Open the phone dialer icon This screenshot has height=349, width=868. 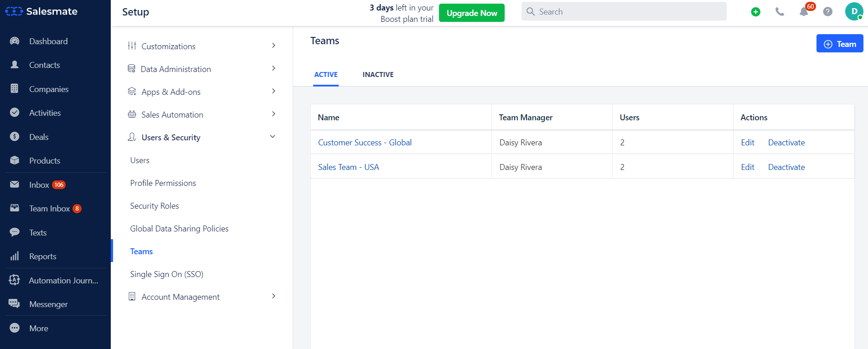coord(780,12)
